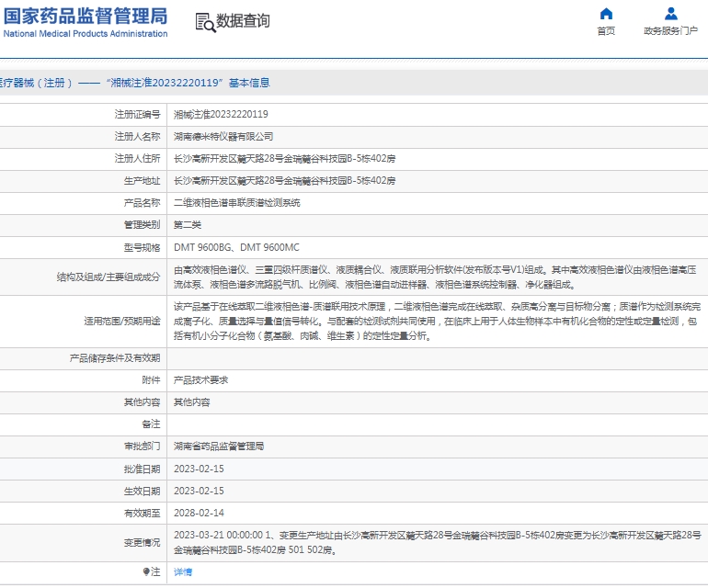Click approval date 2023-02-15 in 批准日期 row
Screen dimensions: 708x588
(199, 469)
